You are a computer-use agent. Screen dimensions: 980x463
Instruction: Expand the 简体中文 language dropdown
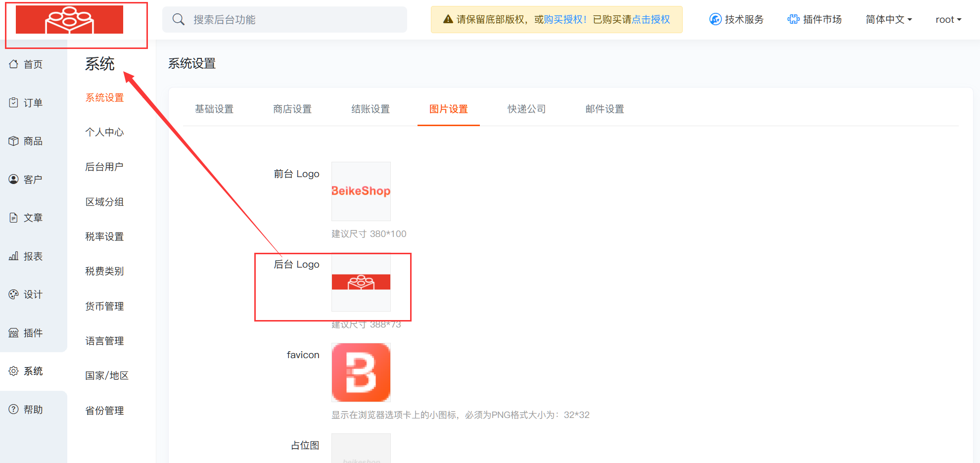888,19
